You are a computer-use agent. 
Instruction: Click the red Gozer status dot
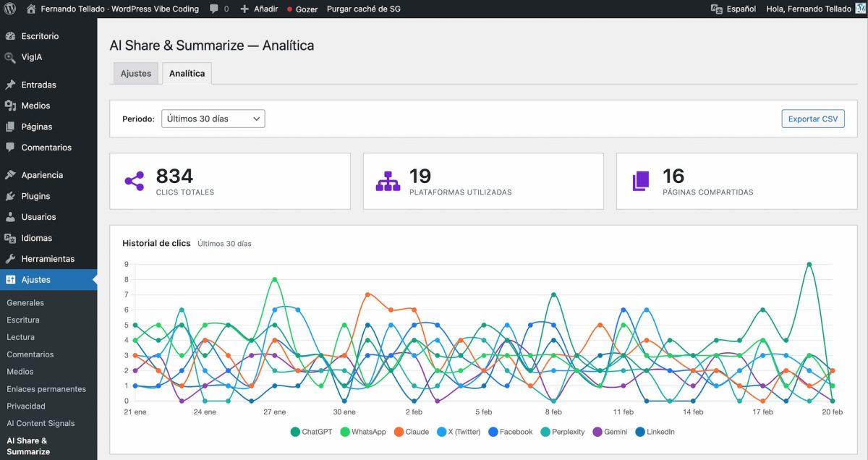pos(290,9)
